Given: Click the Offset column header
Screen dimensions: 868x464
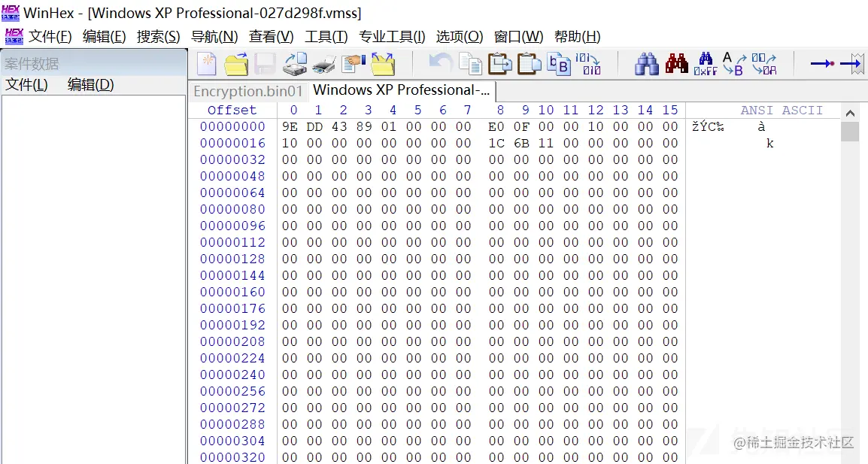Looking at the screenshot, I should point(232,111).
